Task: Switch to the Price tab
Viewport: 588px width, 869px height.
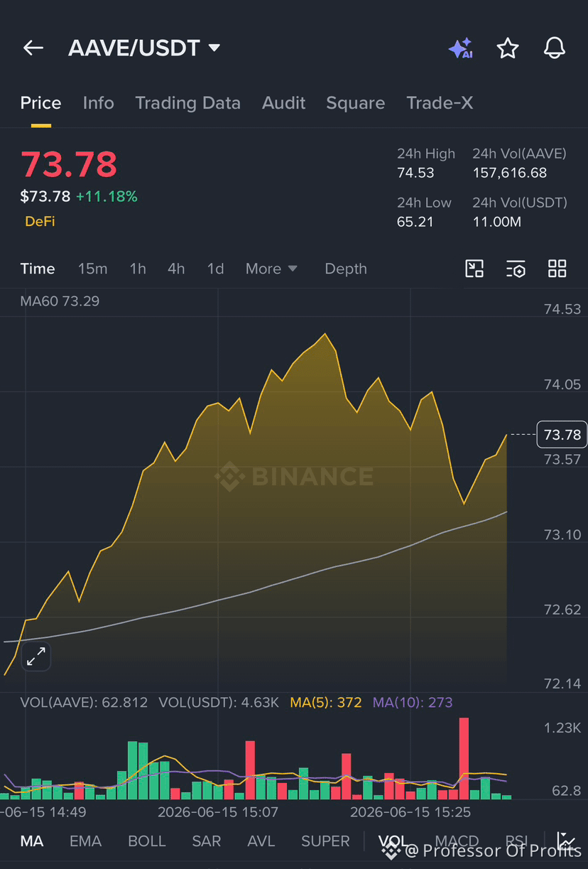Action: (40, 103)
